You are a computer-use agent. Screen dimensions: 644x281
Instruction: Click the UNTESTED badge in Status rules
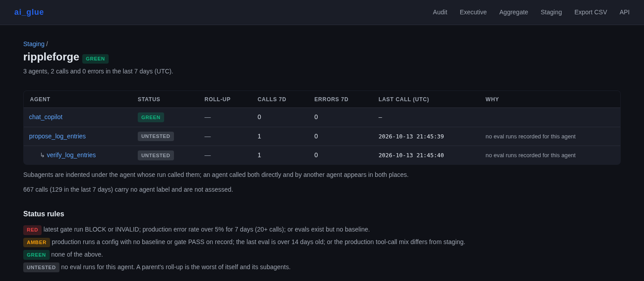41,267
